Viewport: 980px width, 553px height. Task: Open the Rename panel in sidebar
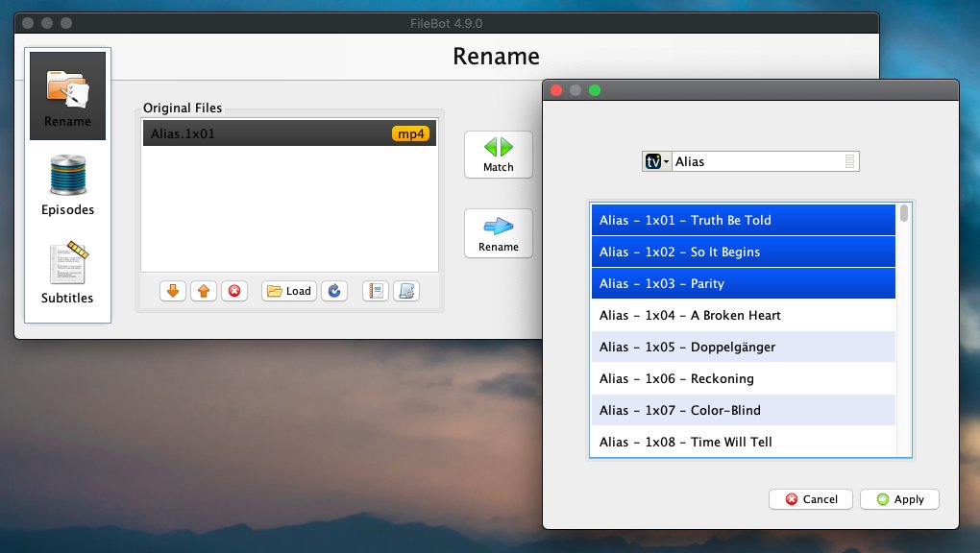67,96
